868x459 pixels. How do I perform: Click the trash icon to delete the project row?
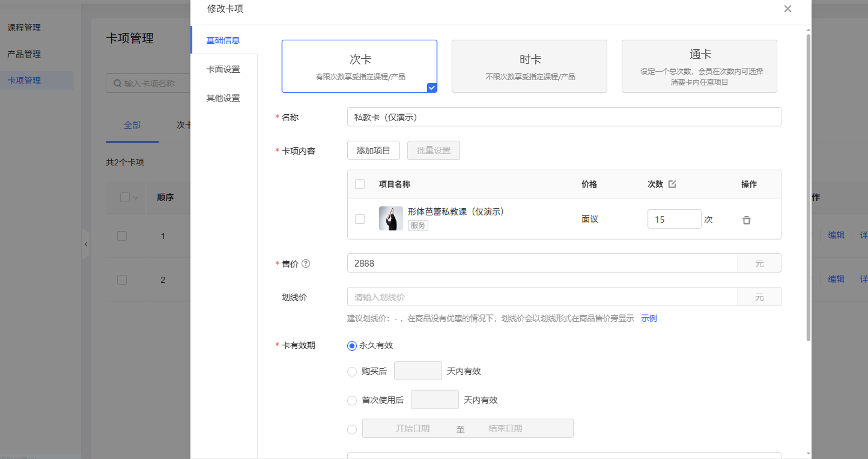tap(746, 220)
